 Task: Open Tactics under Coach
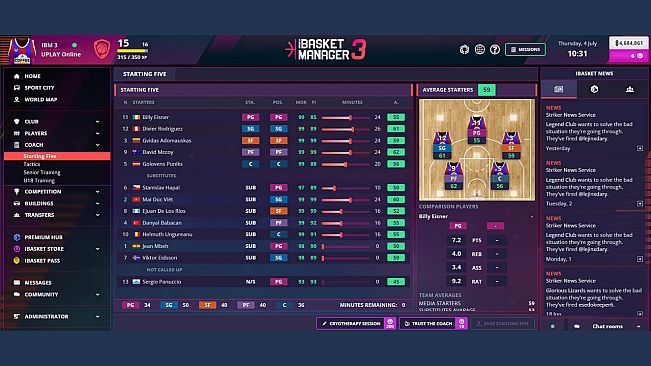(32, 164)
